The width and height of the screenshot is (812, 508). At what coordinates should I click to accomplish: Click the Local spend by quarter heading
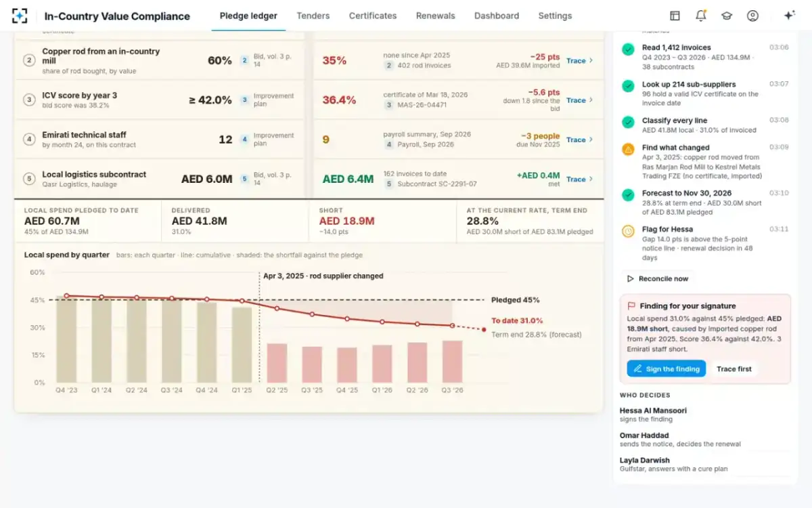click(67, 255)
